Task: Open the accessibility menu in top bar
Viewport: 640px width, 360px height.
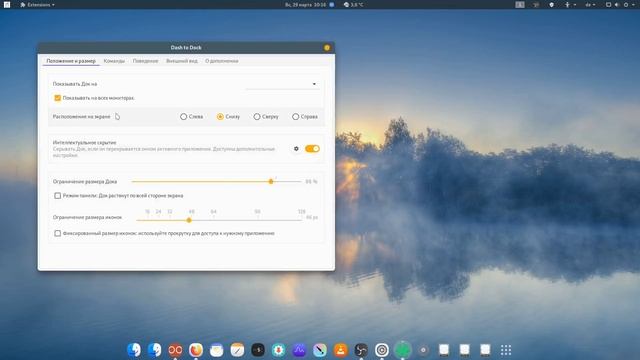Action: [x=569, y=4]
